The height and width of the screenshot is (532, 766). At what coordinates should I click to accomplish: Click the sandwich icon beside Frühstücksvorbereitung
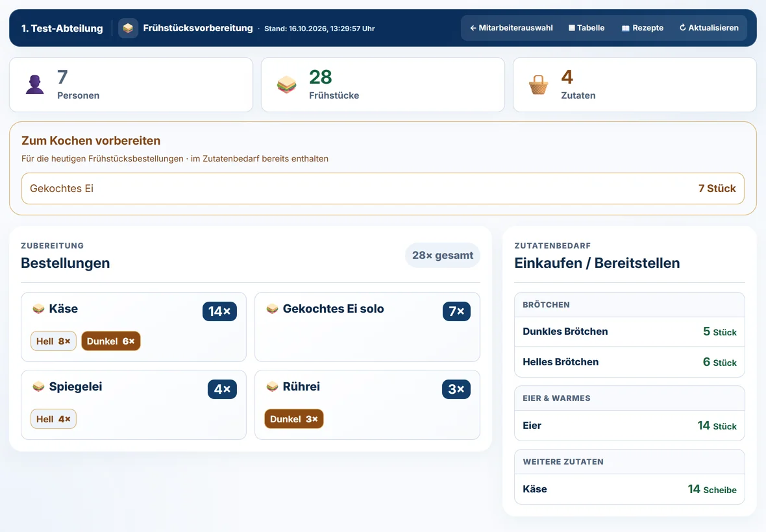(128, 29)
